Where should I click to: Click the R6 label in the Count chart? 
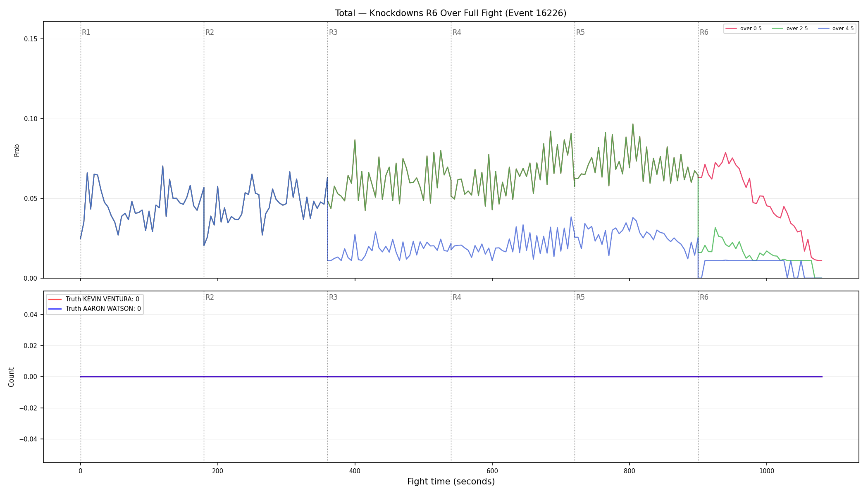click(704, 297)
